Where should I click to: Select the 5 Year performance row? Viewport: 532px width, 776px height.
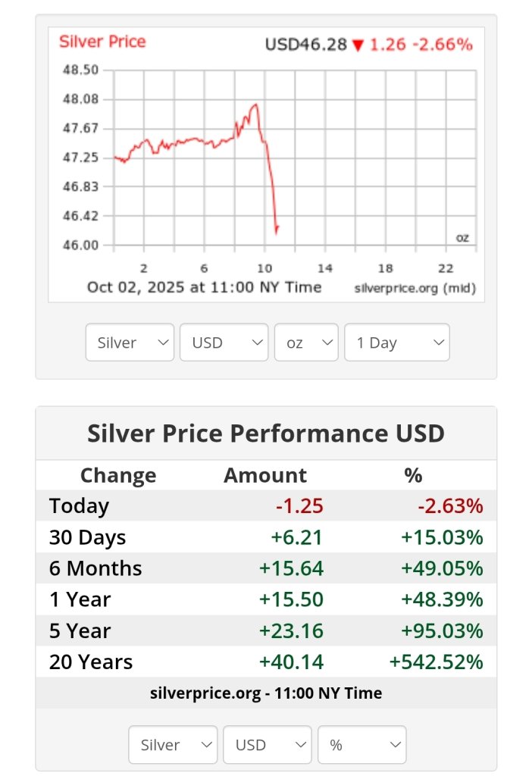click(x=266, y=630)
